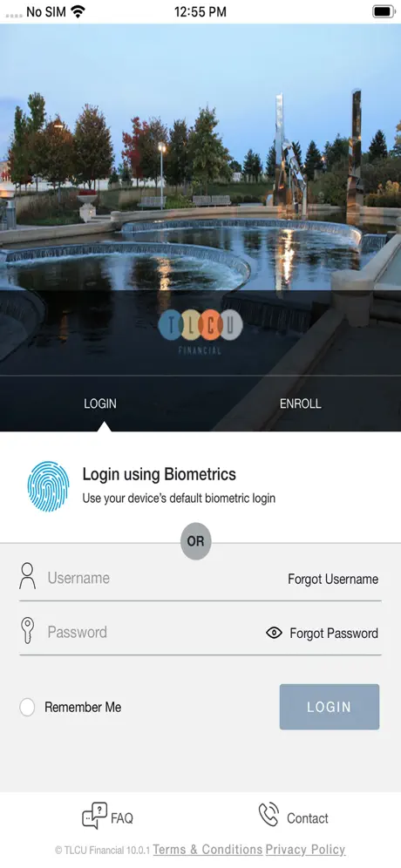Select Login using Biometrics text

[x=159, y=474]
